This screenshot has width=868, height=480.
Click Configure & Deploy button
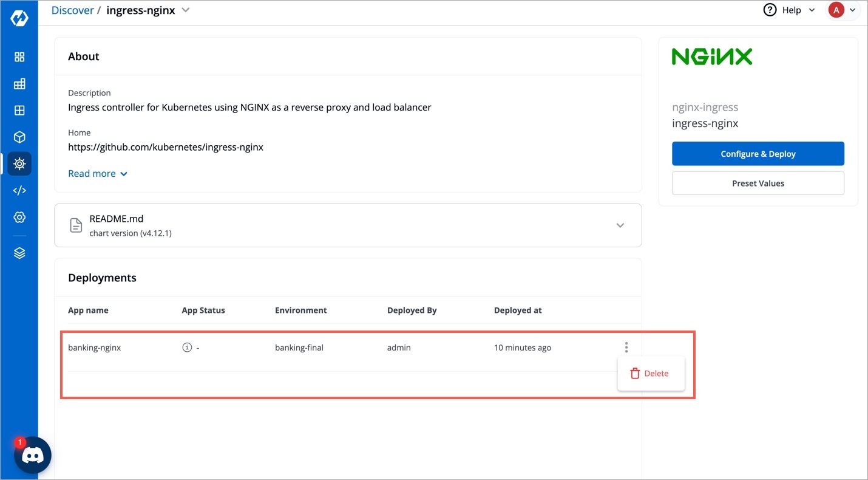tap(758, 154)
